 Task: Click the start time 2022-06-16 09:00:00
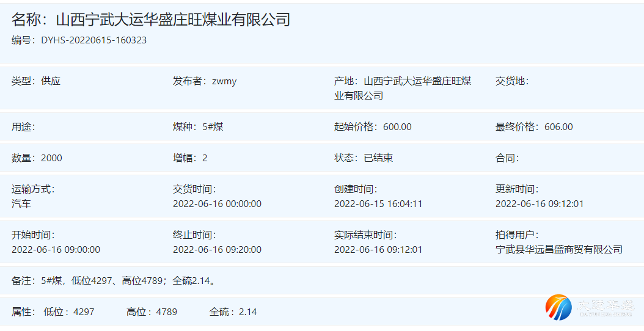(x=56, y=249)
